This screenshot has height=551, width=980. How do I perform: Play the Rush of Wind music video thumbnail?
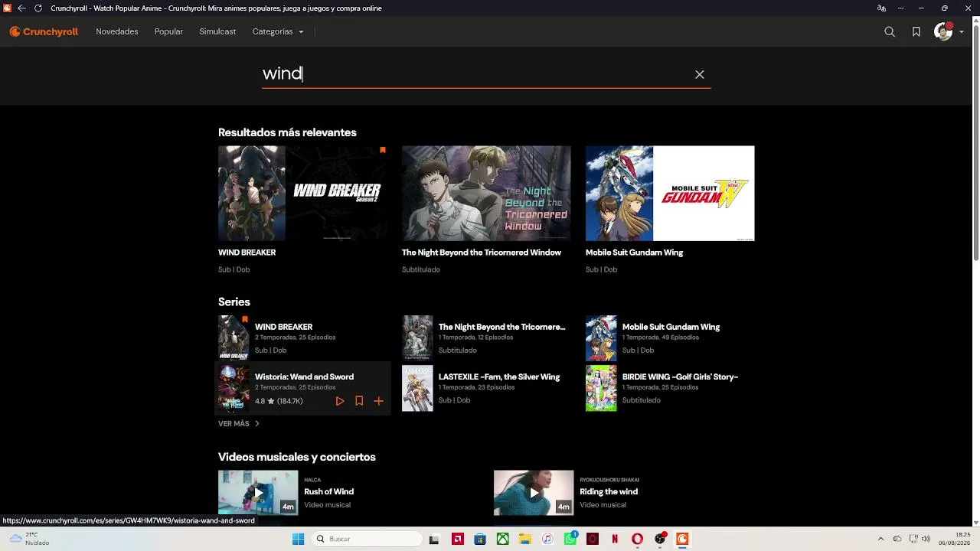(x=258, y=492)
